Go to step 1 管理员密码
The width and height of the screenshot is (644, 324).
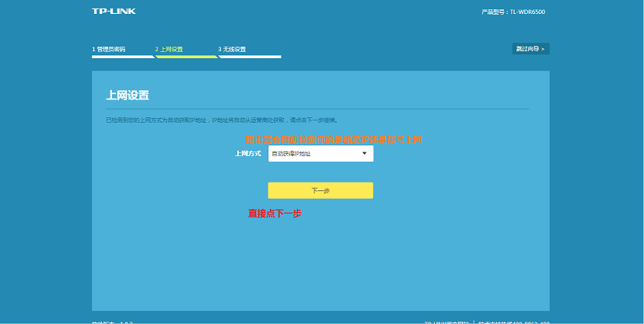click(x=109, y=49)
